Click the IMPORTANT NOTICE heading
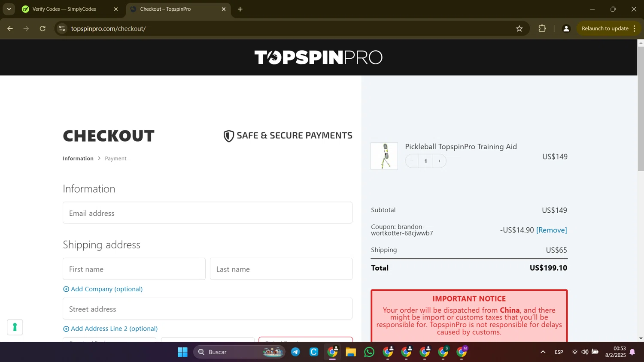Viewport: 644px width, 362px height. tap(469, 299)
